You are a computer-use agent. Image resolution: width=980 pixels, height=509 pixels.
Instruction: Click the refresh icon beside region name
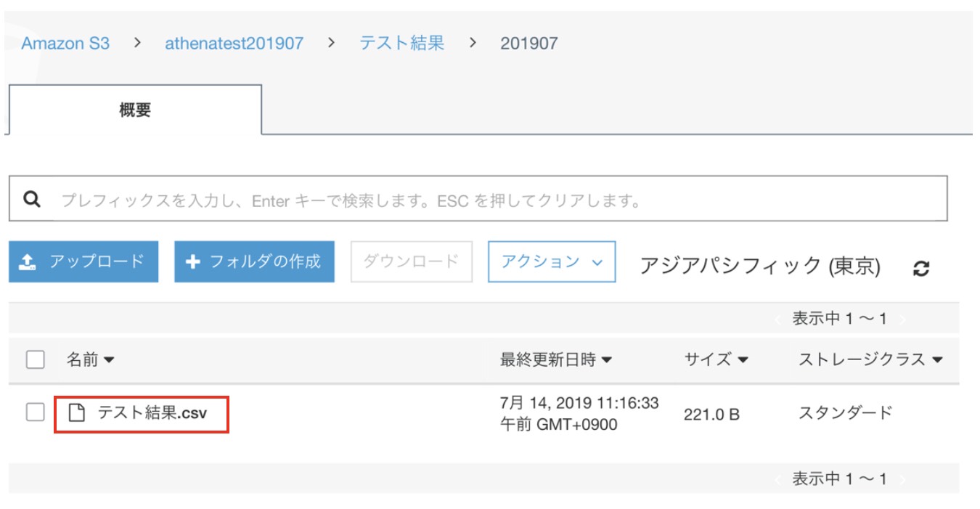[x=921, y=269]
